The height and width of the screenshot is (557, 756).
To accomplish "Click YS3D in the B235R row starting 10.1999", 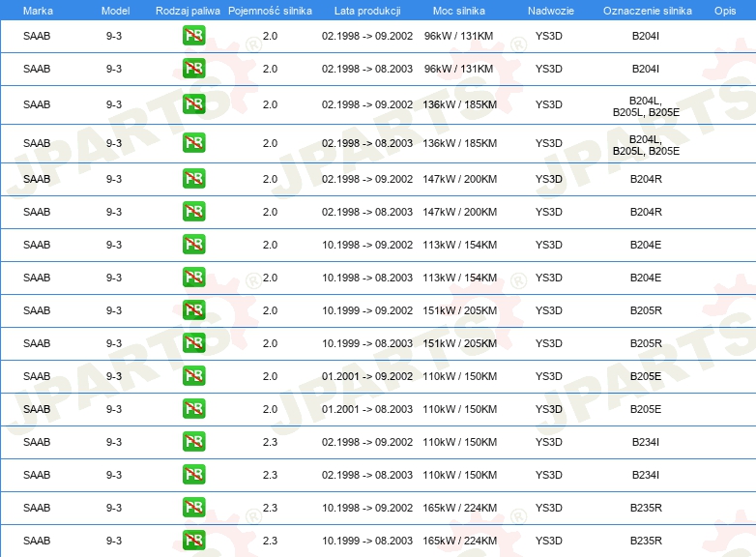I will pyautogui.click(x=549, y=541).
